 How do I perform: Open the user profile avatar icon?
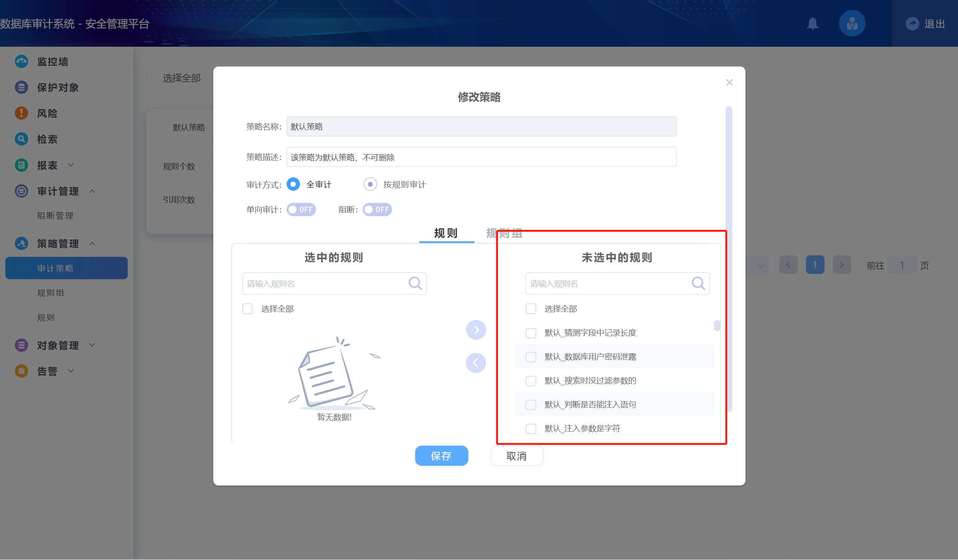coord(852,24)
